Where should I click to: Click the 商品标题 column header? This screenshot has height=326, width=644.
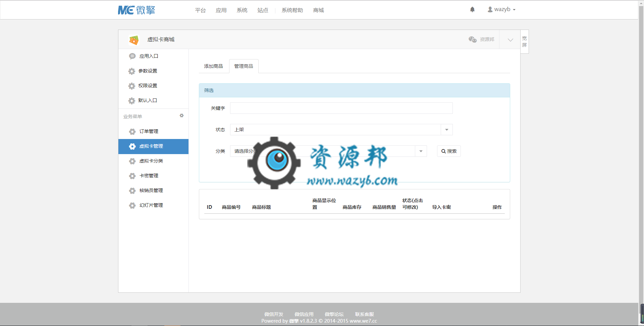261,207
